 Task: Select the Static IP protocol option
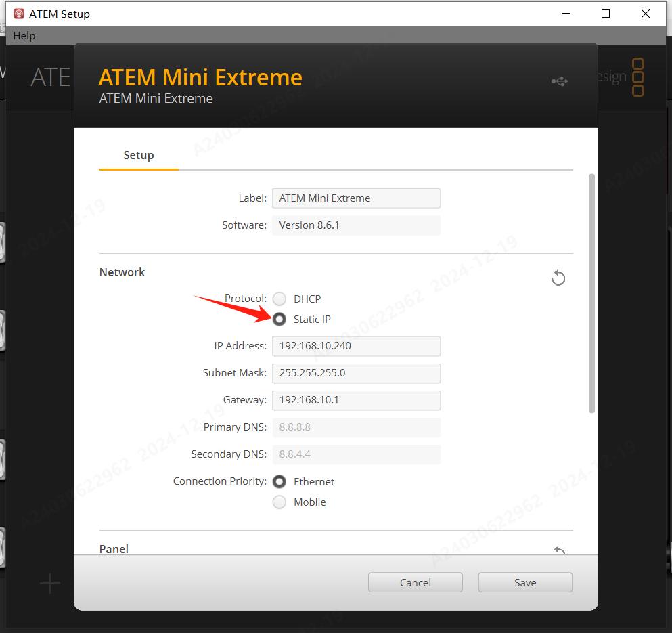coord(279,319)
